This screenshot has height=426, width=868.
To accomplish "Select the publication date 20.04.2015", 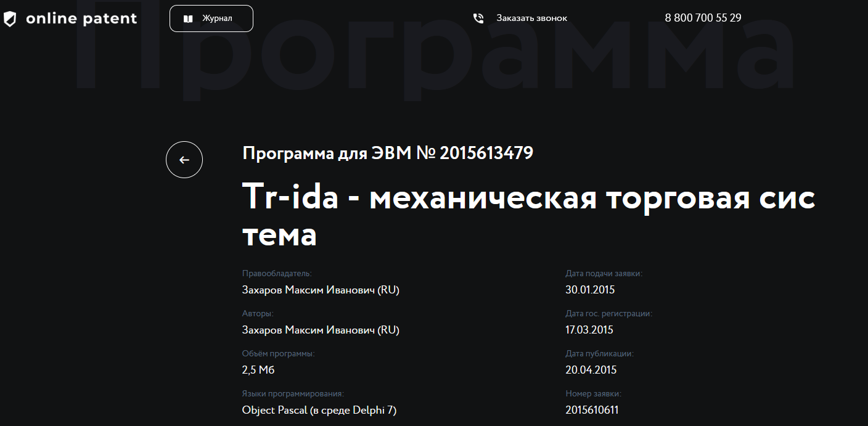I will click(591, 370).
